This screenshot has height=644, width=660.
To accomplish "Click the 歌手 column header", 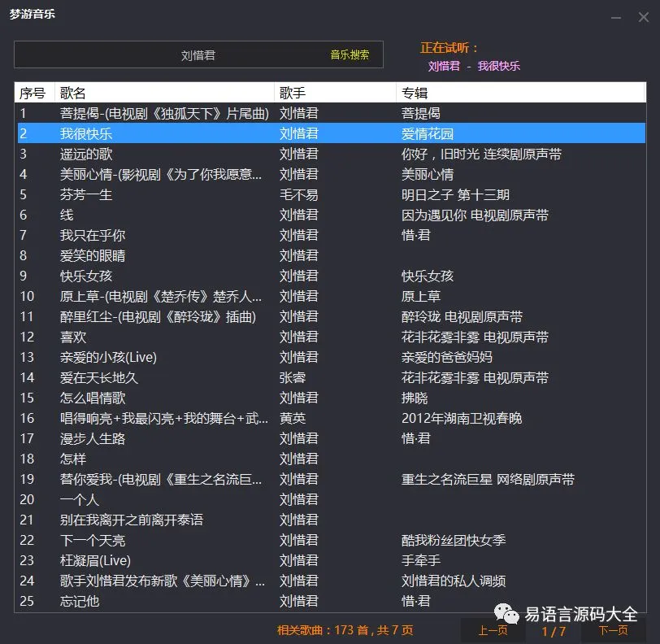I will coord(335,93).
